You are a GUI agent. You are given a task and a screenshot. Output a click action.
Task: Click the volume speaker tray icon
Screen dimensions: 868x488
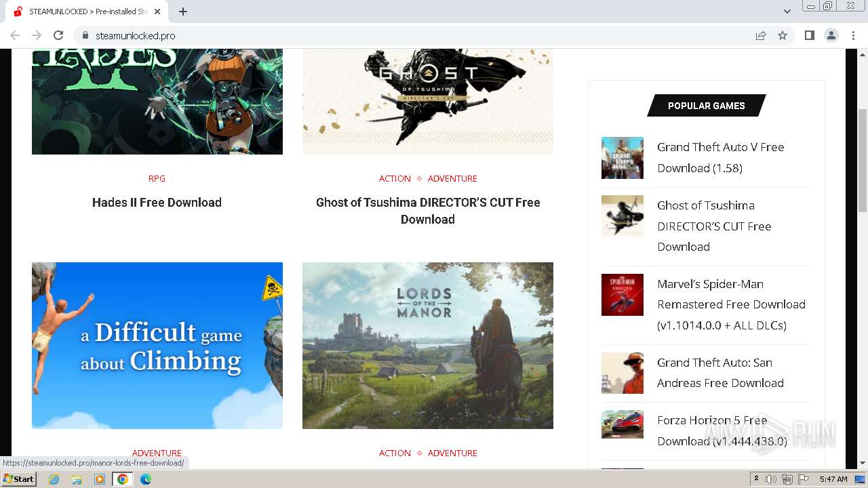pos(771,479)
